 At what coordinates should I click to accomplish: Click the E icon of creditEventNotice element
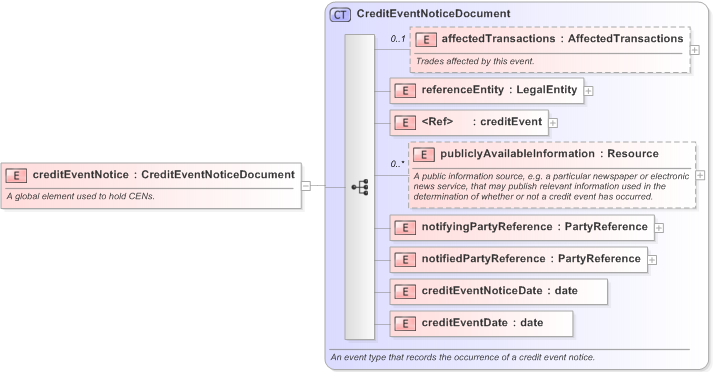[16, 176]
